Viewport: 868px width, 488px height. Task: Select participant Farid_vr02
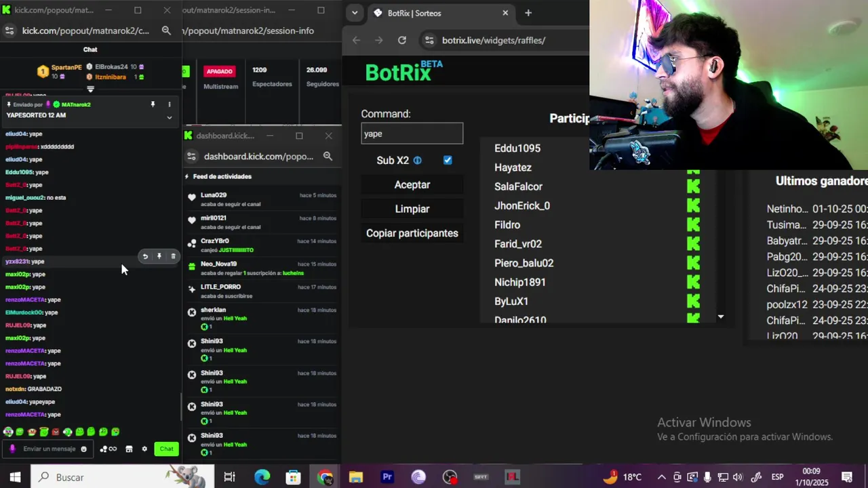click(518, 244)
